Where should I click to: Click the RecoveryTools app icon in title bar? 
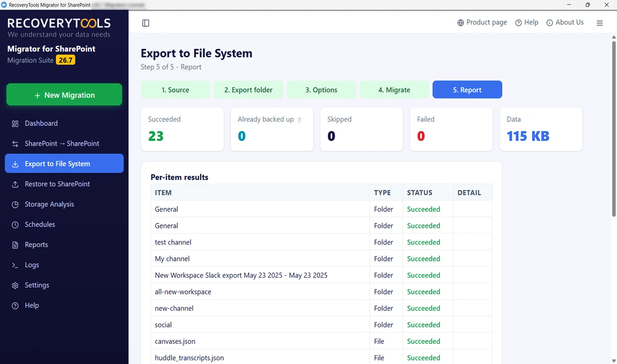pyautogui.click(x=4, y=4)
